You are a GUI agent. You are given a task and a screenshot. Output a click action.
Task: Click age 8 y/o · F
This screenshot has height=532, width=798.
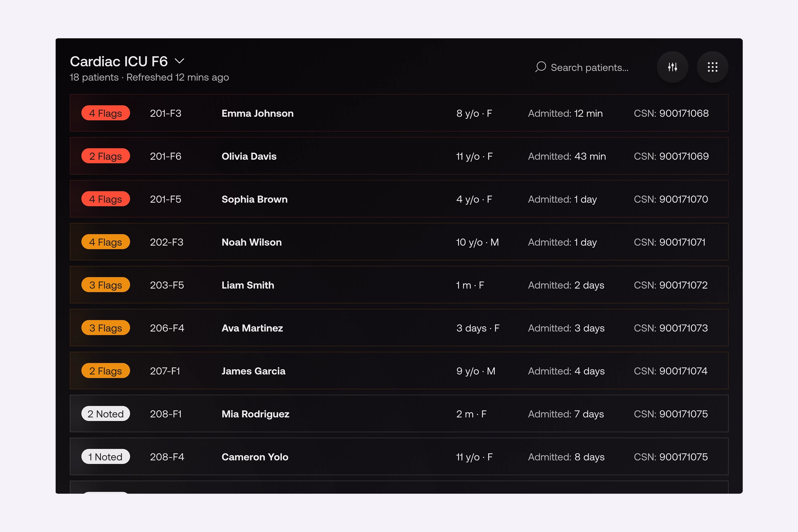474,113
